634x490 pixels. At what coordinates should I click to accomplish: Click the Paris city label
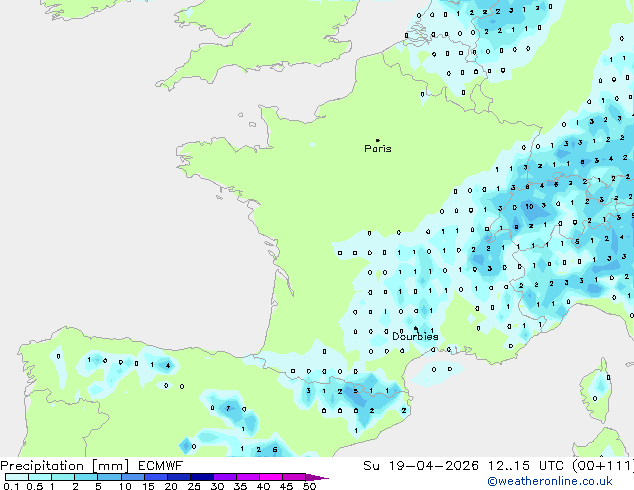click(378, 149)
